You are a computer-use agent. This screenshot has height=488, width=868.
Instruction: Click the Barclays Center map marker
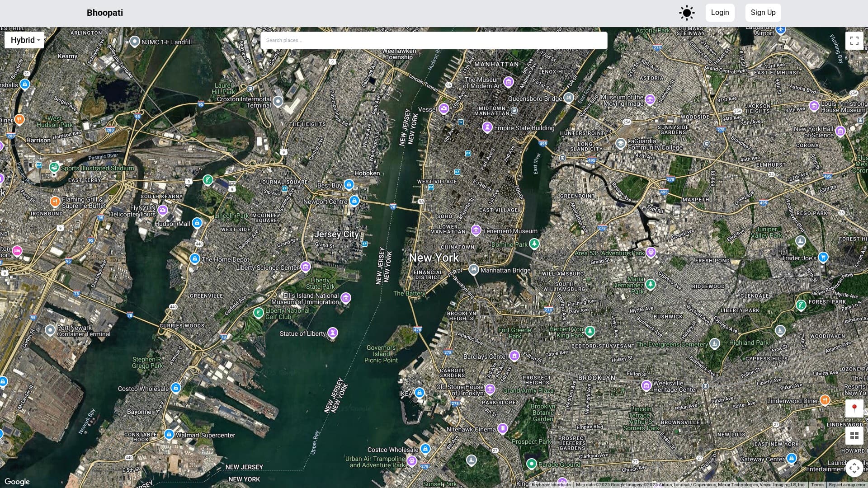coord(514,356)
